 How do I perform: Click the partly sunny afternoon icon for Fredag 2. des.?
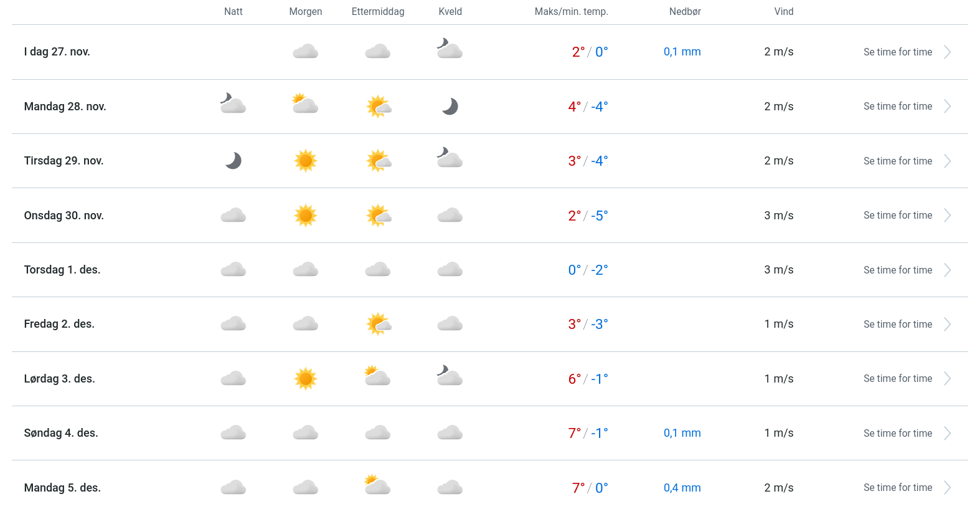(378, 324)
